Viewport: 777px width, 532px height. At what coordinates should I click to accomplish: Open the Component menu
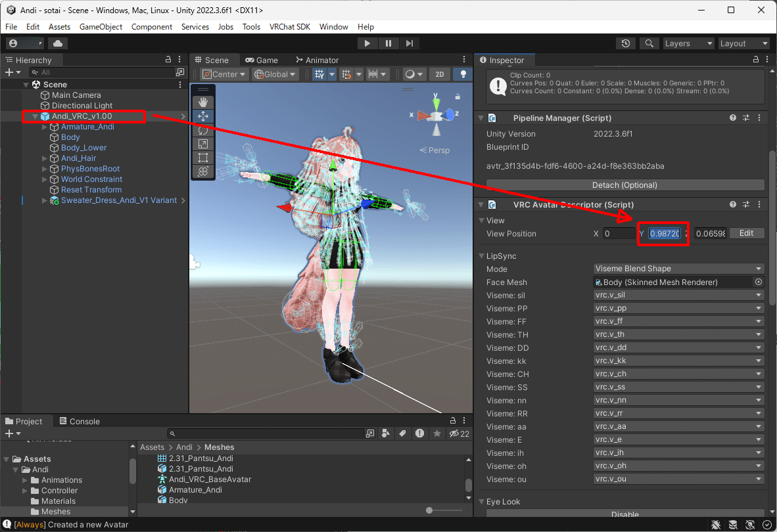click(152, 27)
